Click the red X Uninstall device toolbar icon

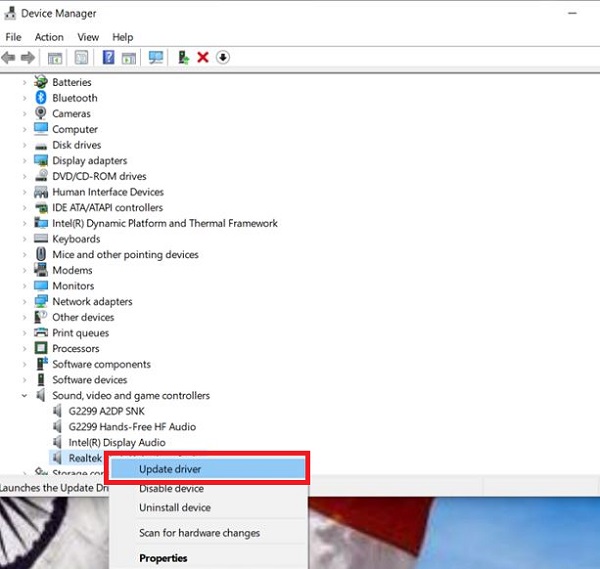203,58
